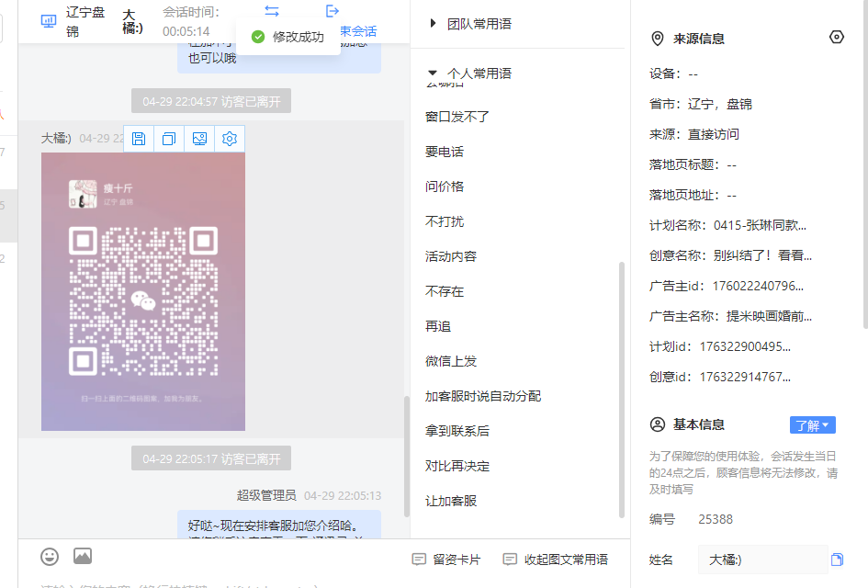Image resolution: width=868 pixels, height=588 pixels.
Task: Choose the 加客服时说自动分配 quick phrase
Action: (x=483, y=396)
